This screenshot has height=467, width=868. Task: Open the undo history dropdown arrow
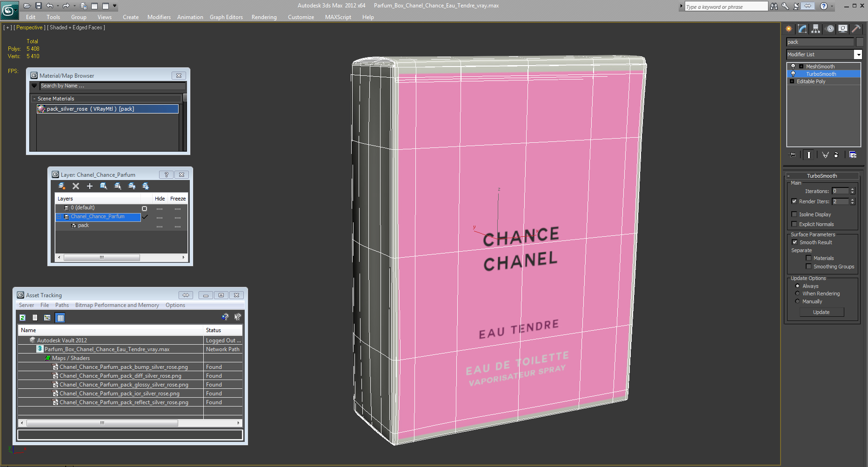coord(57,6)
